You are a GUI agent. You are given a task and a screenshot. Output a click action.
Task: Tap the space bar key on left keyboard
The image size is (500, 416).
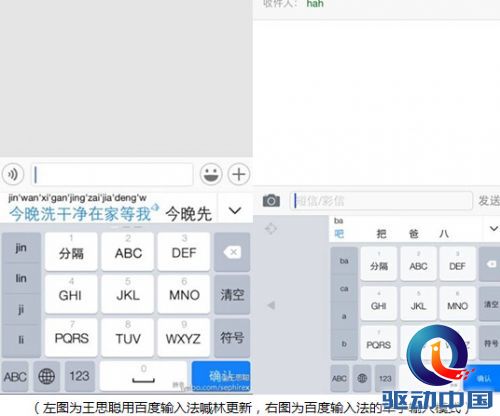pyautogui.click(x=143, y=376)
